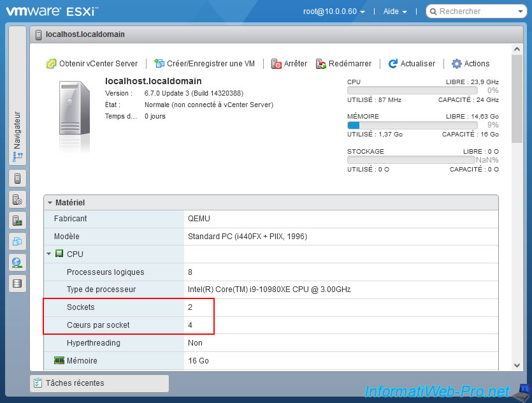Open the Monitor icon in sidebar

pos(17,221)
